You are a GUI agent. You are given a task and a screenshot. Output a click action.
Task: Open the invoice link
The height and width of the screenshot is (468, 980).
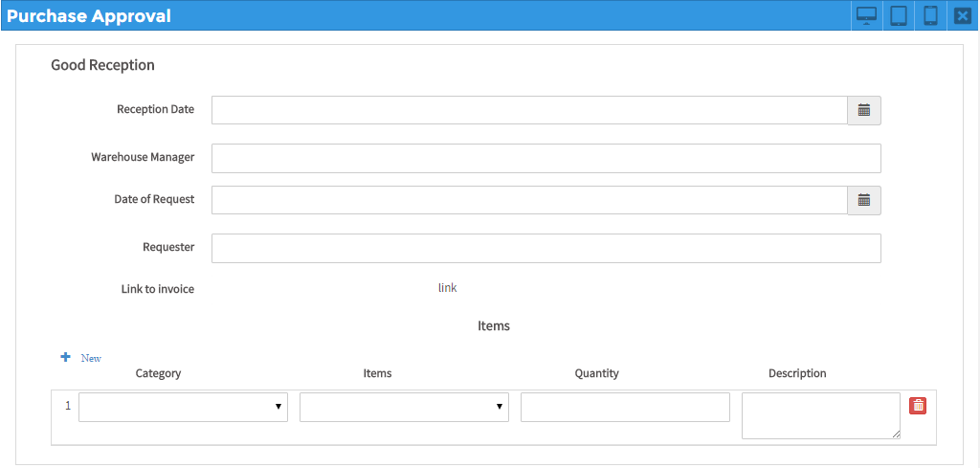pyautogui.click(x=447, y=288)
